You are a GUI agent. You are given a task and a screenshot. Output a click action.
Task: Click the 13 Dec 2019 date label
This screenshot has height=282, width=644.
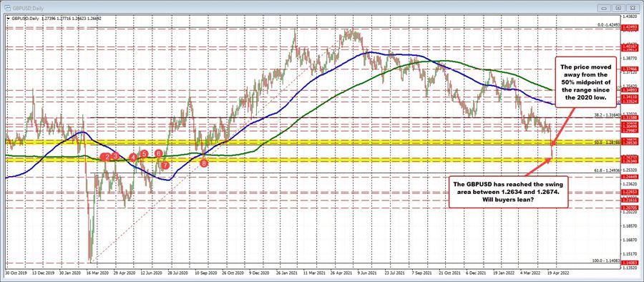44,272
